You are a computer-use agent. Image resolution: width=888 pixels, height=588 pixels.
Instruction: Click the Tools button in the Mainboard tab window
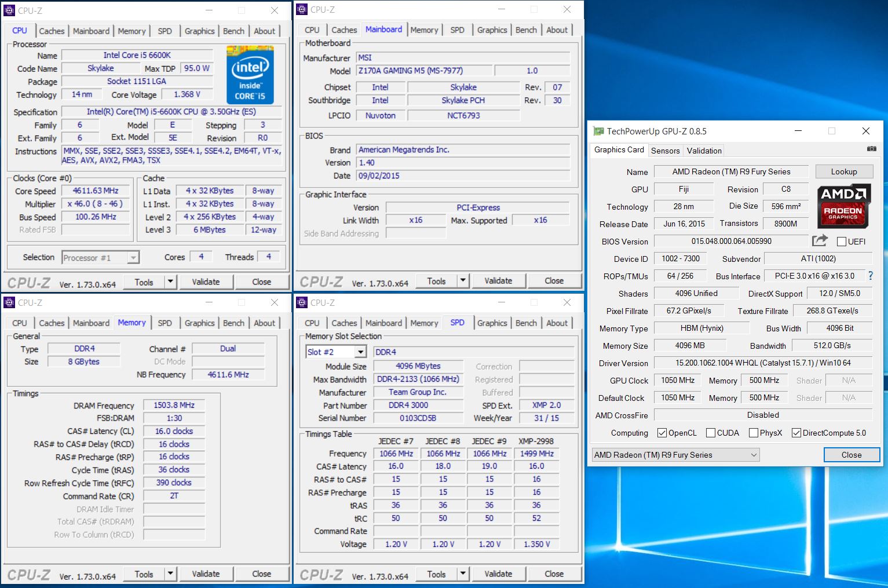pos(436,281)
